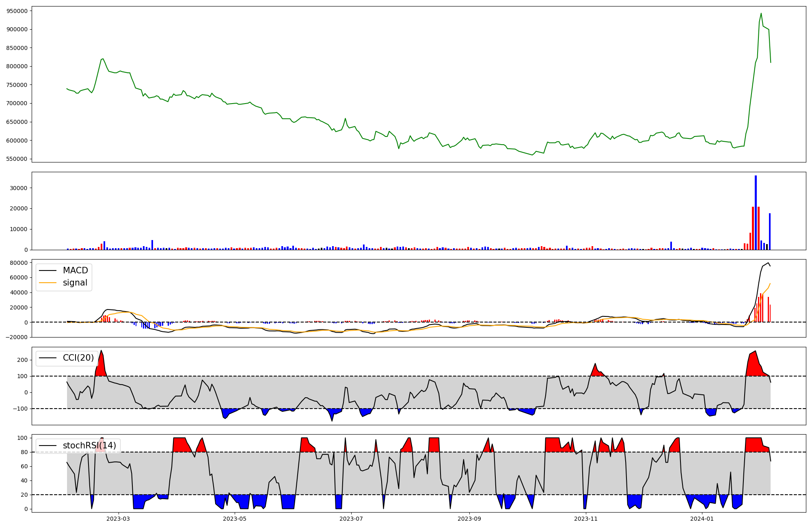This screenshot has width=812, height=528.
Task: Click the 2023-09 date tick label
Action: 469,519
